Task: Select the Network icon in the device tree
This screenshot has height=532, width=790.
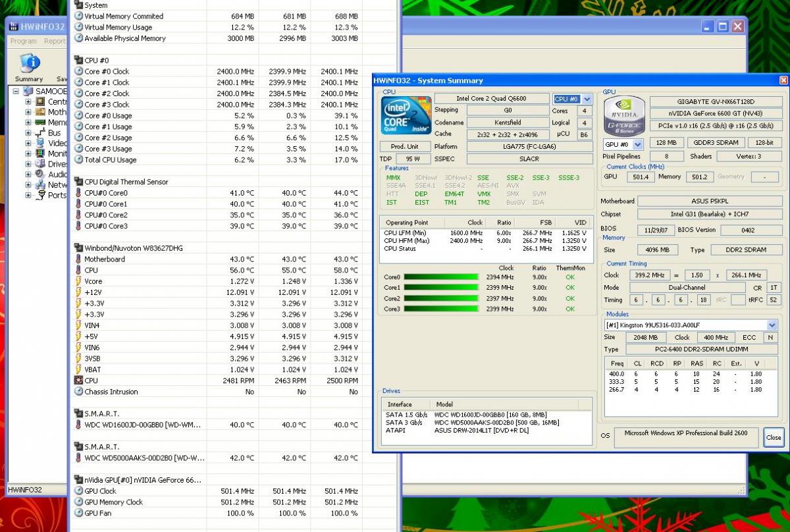Action: [x=41, y=185]
